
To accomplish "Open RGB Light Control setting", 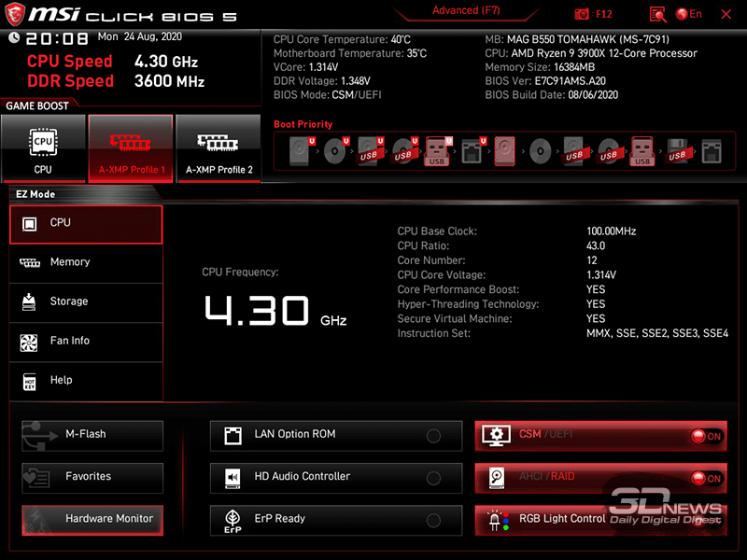I will (x=600, y=520).
